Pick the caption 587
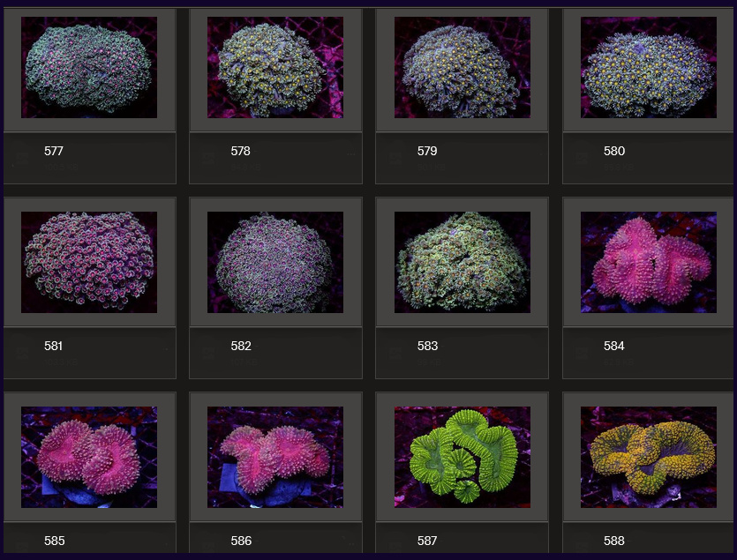The image size is (737, 560). [427, 541]
